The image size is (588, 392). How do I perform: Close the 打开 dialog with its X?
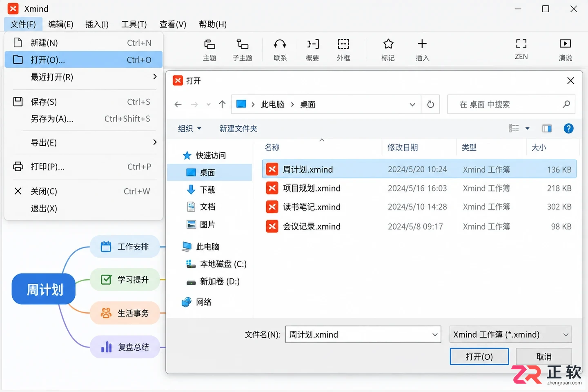[x=571, y=81]
